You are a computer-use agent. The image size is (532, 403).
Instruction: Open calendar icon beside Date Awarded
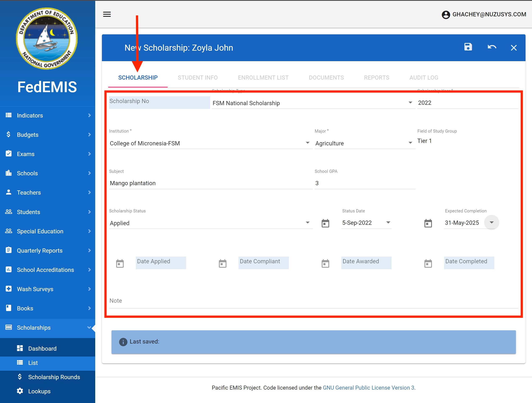tap(325, 263)
